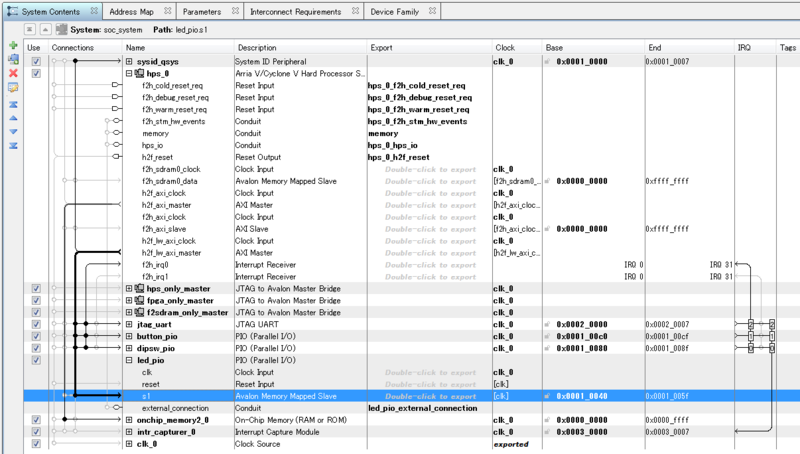Toggle the Use checkbox for hps_0

[36, 73]
